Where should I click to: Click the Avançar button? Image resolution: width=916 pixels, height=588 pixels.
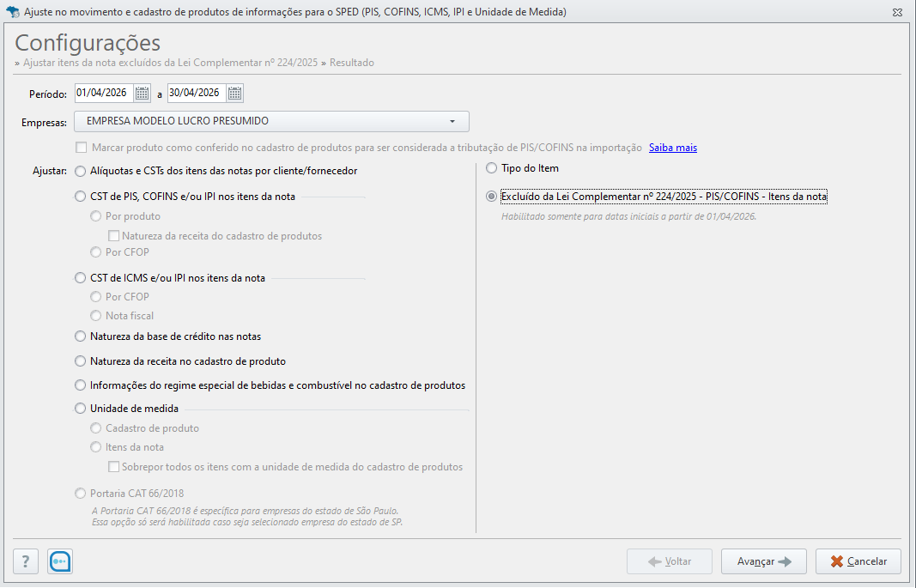pos(763,561)
